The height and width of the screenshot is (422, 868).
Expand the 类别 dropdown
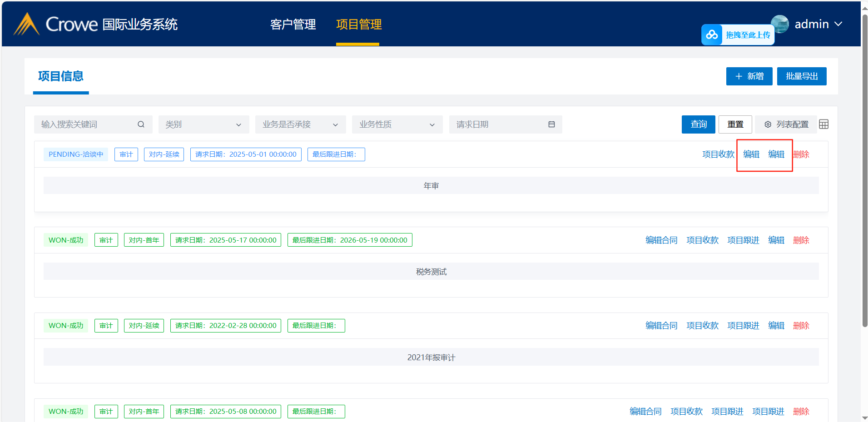[x=203, y=124]
